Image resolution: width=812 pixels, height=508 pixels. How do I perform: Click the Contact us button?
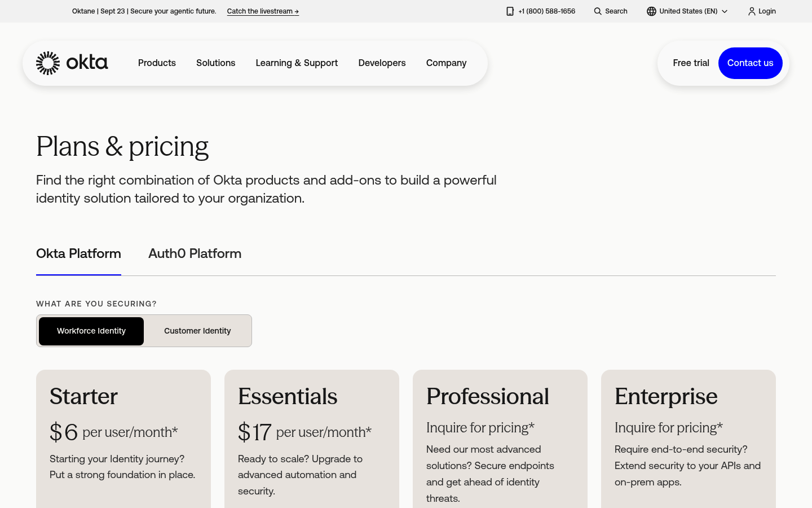[x=750, y=63]
